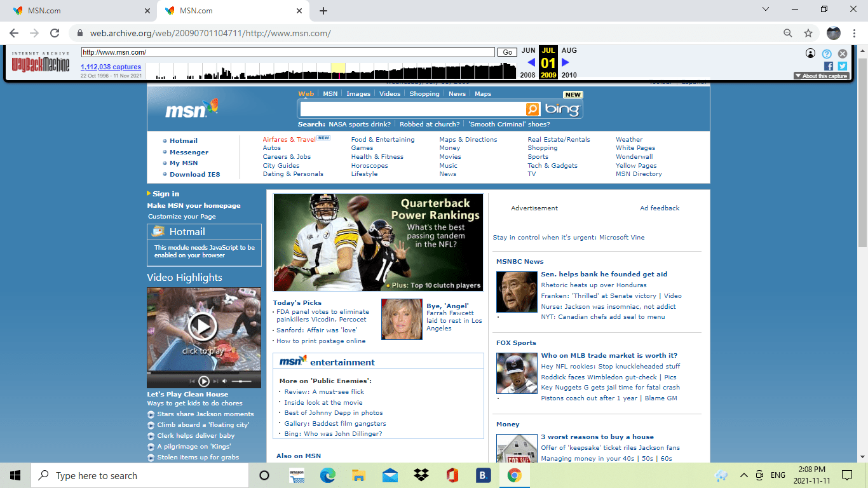This screenshot has height=488, width=868.
Task: Mute the video speaker icon
Action: (x=224, y=381)
